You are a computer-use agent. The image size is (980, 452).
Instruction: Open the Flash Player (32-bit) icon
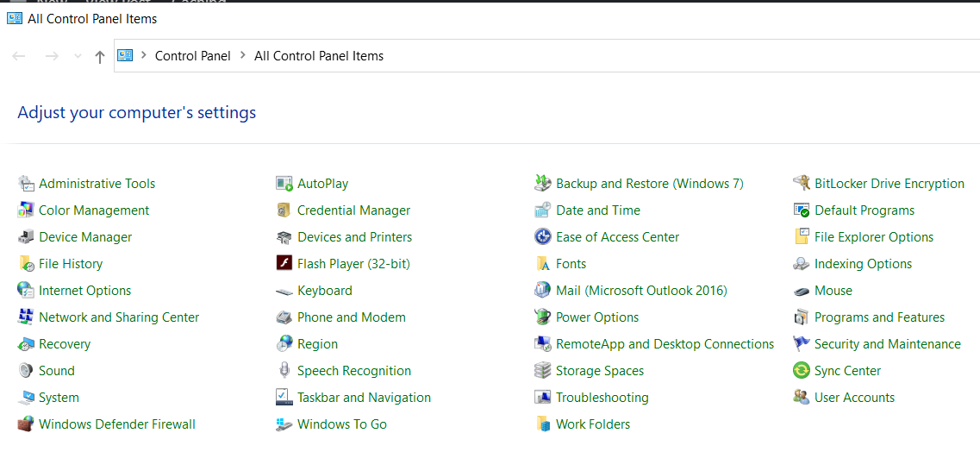point(284,264)
